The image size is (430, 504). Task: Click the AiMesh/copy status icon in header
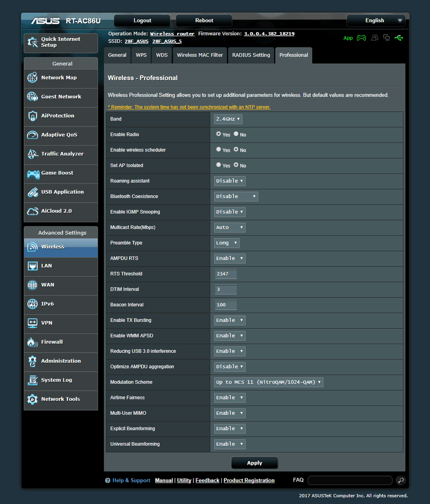(387, 38)
